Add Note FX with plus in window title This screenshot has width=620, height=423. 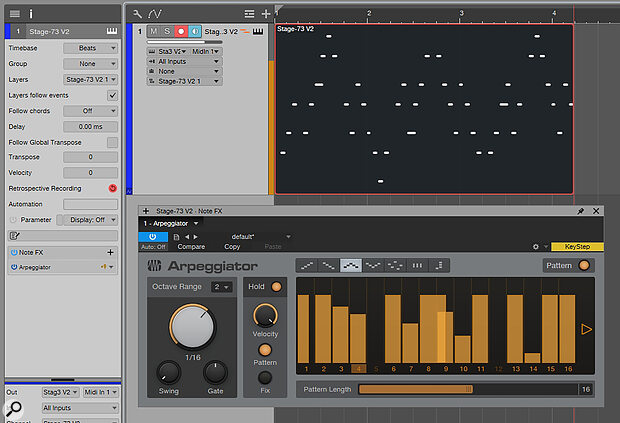(x=146, y=211)
